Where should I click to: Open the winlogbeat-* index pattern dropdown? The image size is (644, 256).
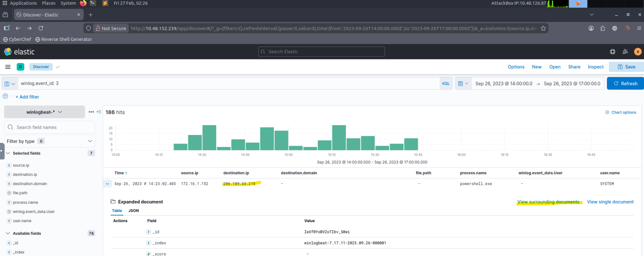click(44, 112)
